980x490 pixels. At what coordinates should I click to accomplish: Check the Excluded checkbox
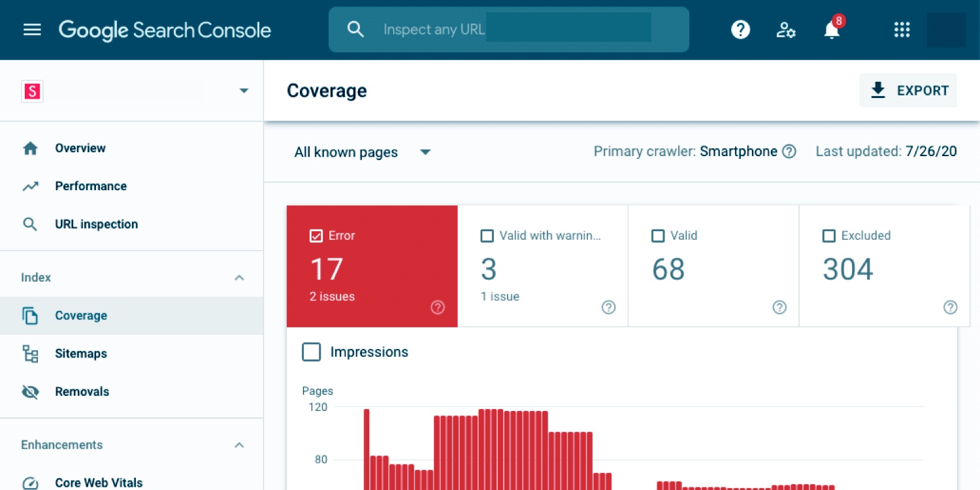[x=828, y=236]
